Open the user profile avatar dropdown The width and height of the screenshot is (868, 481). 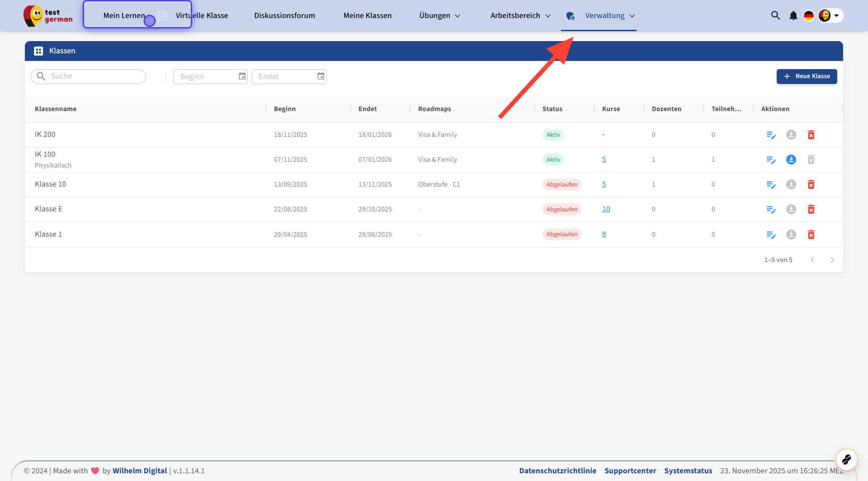[x=830, y=16]
